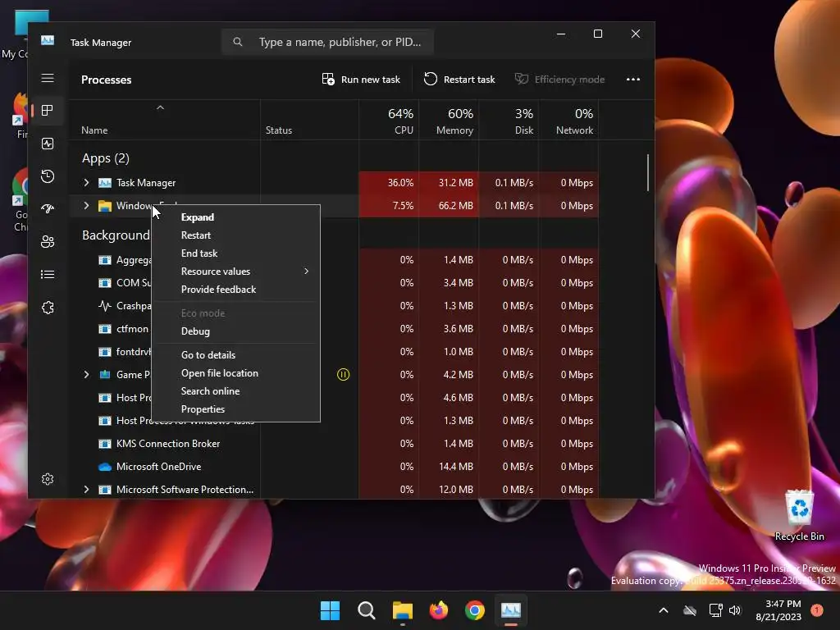Open the Users sidebar page
This screenshot has width=840, height=630.
pyautogui.click(x=47, y=242)
